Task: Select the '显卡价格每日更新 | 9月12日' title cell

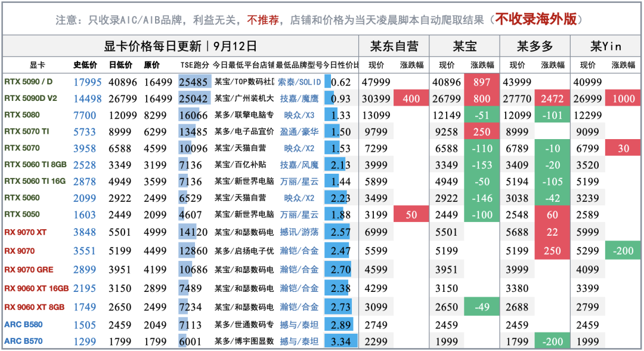Action: (180, 46)
